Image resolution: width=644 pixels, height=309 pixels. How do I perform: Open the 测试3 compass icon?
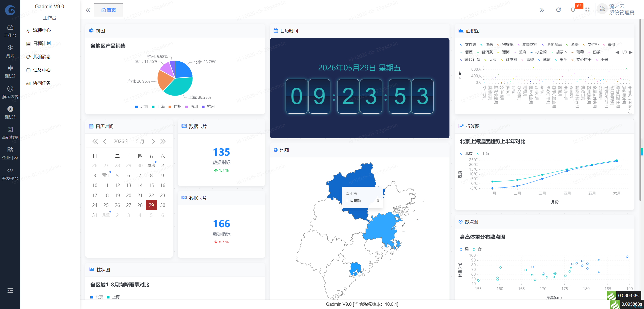tap(10, 109)
